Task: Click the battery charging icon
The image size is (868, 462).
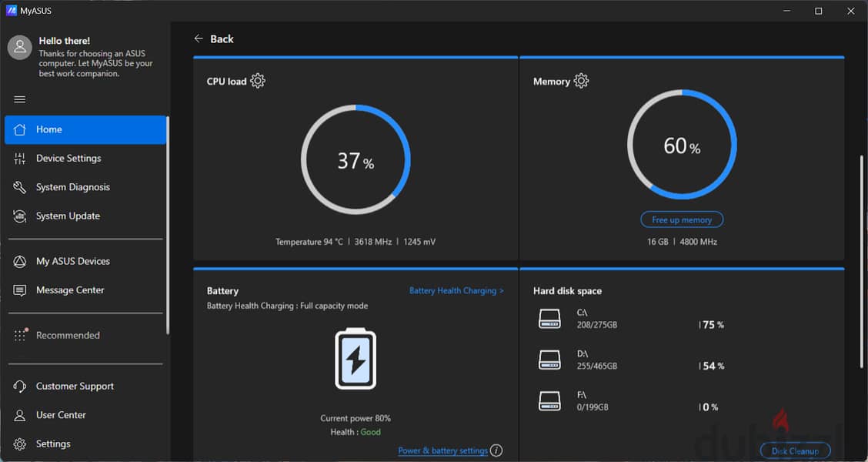Action: (x=356, y=359)
